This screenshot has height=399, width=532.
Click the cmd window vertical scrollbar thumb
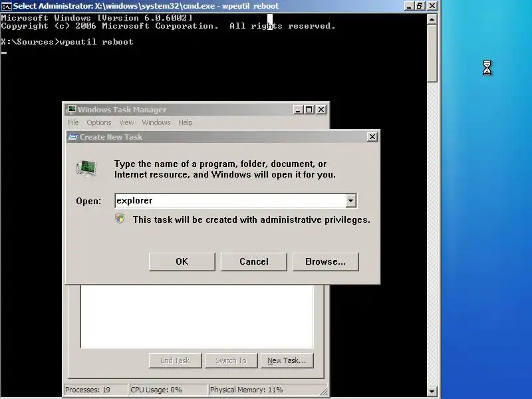coord(432,53)
